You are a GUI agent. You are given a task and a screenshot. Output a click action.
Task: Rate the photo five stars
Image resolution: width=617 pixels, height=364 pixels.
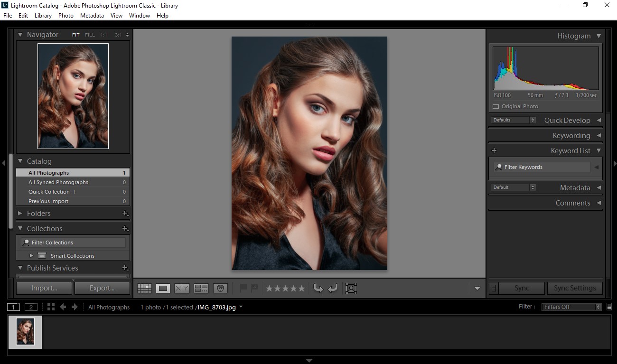coord(300,288)
